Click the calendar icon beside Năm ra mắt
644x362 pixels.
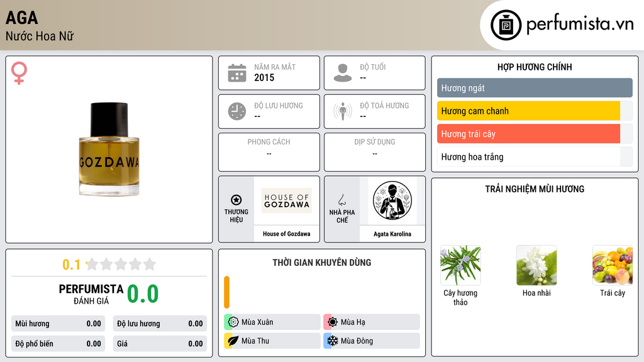[x=237, y=73]
